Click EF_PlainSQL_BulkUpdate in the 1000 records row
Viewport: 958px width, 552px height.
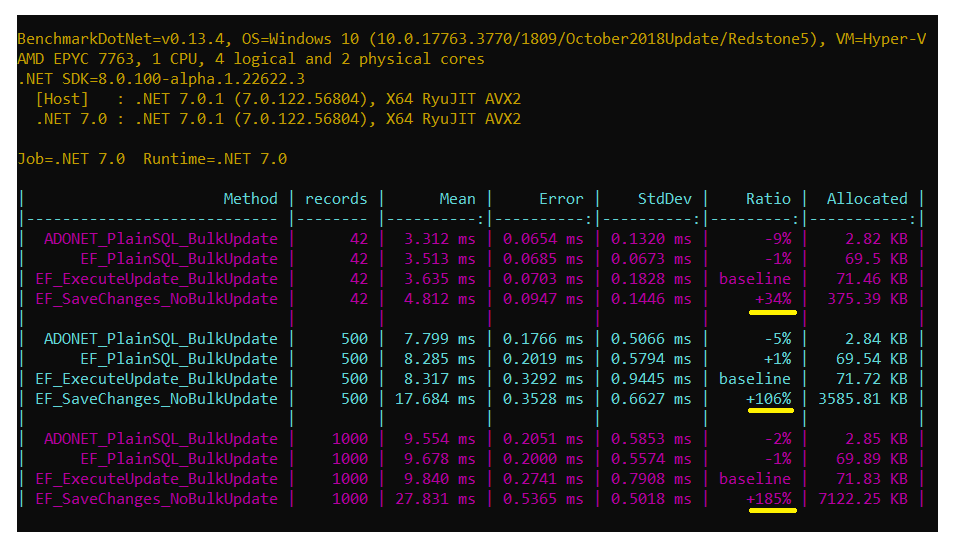coord(179,458)
